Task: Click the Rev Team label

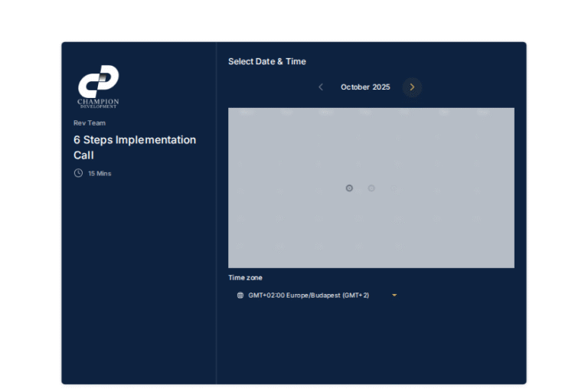Action: [90, 122]
